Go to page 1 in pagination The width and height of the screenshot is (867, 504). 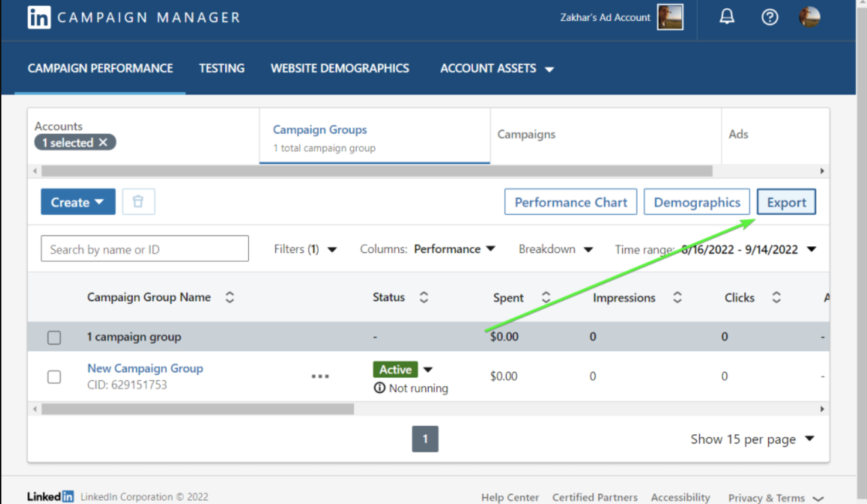point(425,439)
